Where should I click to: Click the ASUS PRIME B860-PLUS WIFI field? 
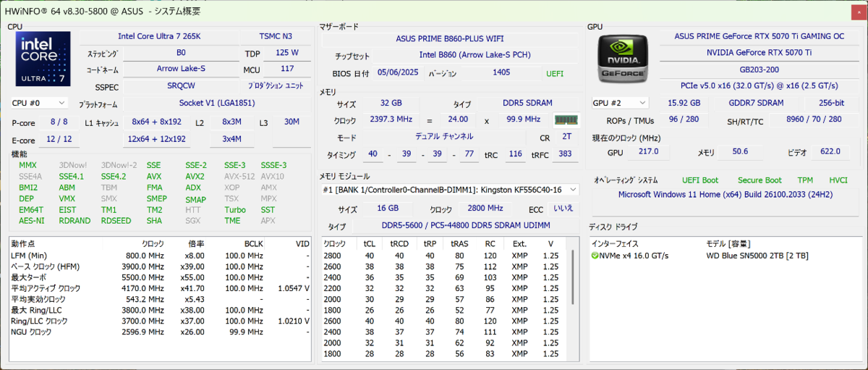tap(450, 38)
